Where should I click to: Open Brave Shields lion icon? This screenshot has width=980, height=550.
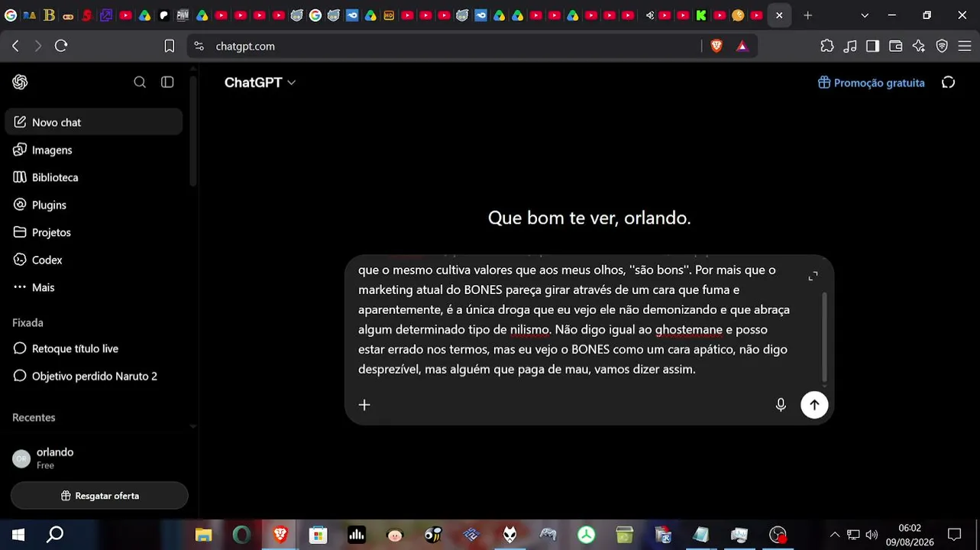[x=716, y=46]
